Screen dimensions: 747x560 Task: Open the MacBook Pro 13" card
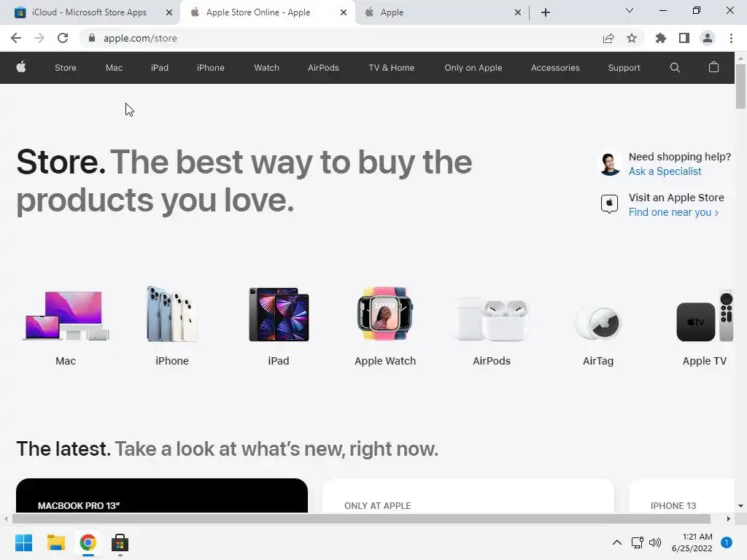pyautogui.click(x=162, y=496)
